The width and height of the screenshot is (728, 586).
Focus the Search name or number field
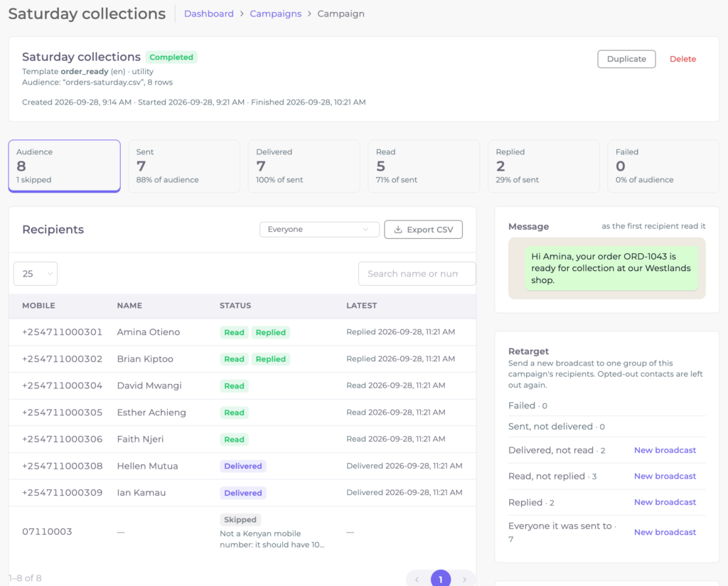(x=417, y=274)
